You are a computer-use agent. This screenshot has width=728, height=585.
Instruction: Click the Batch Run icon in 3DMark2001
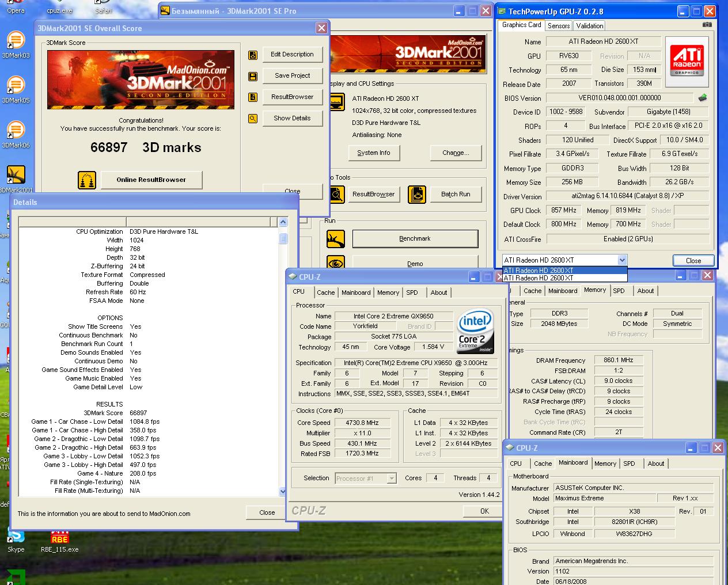coord(416,194)
